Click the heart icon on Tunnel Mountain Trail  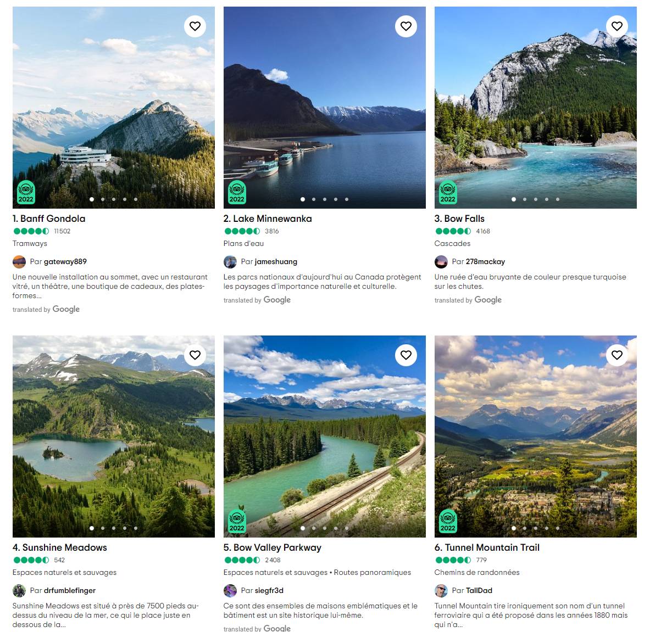[x=617, y=355]
